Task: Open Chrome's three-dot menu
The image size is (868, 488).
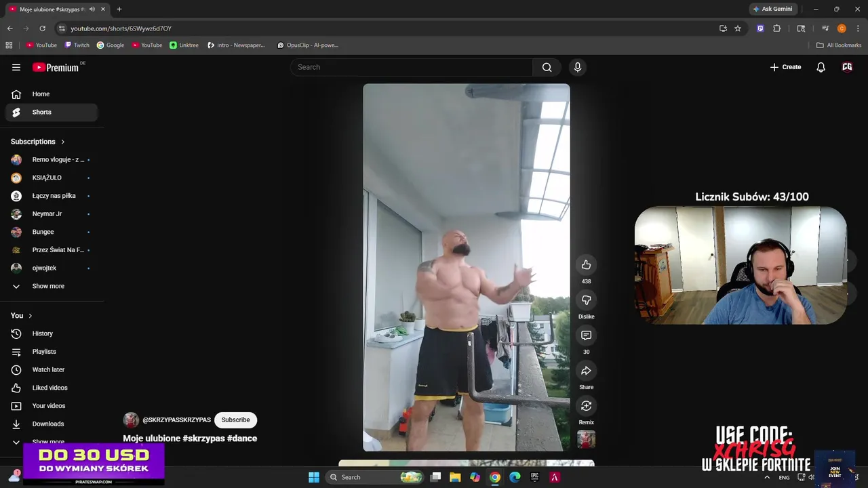Action: (858, 28)
